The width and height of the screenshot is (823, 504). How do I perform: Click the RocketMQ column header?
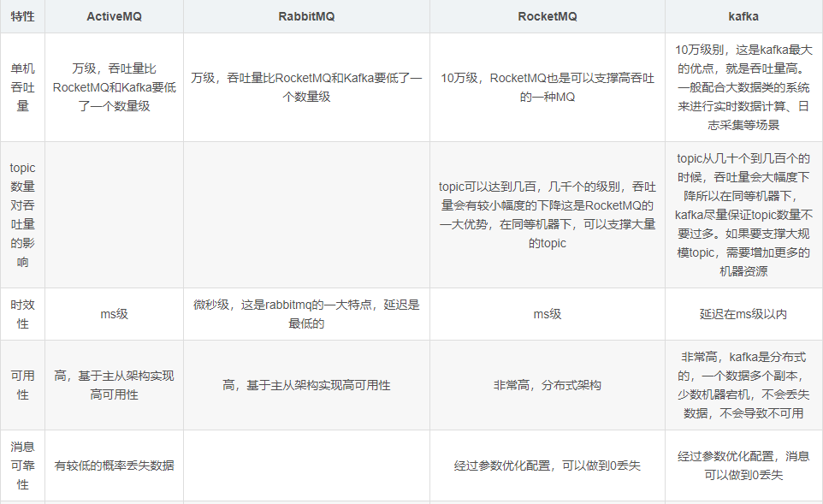pyautogui.click(x=548, y=16)
